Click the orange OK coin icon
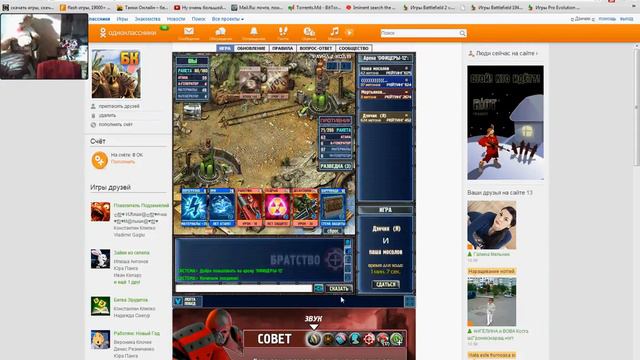The height and width of the screenshot is (360, 640). pos(99,160)
